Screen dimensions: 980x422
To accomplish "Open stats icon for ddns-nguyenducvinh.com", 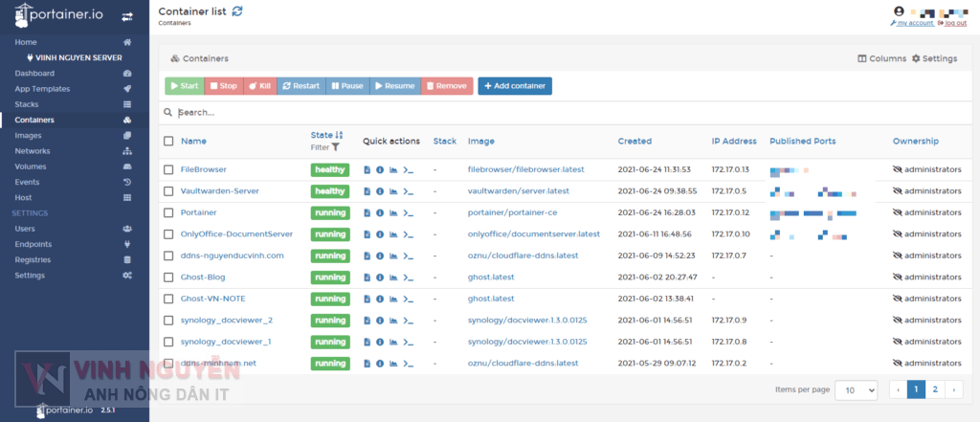I will (393, 255).
